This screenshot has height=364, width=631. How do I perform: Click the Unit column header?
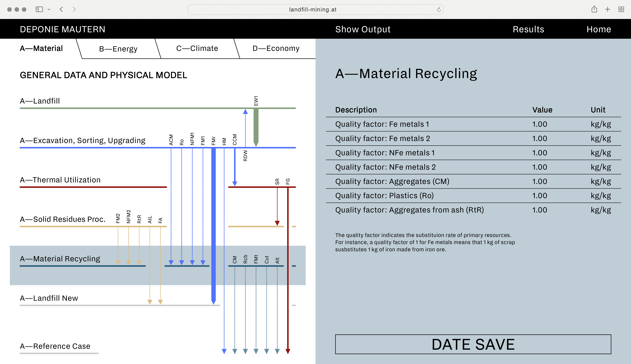pos(598,110)
